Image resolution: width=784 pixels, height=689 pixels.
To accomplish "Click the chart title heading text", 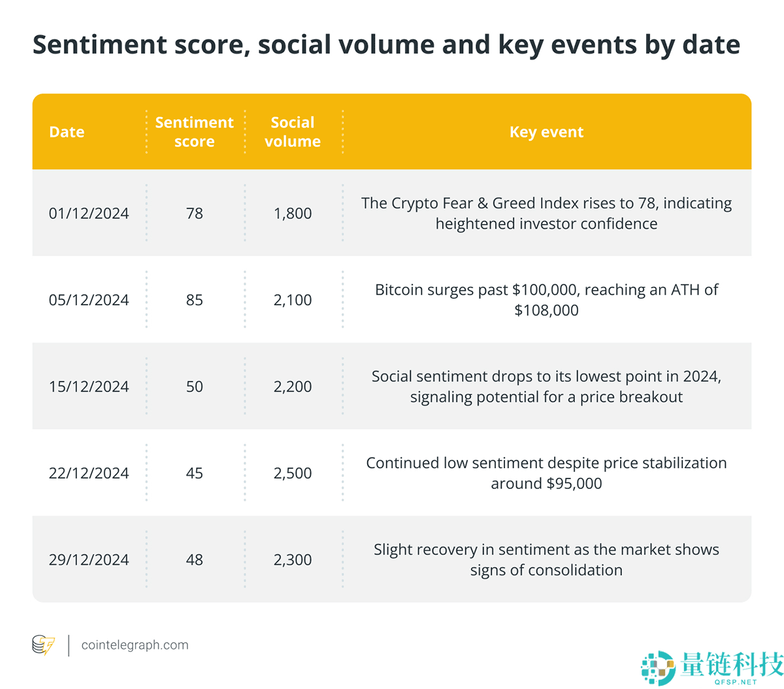I will (x=386, y=44).
